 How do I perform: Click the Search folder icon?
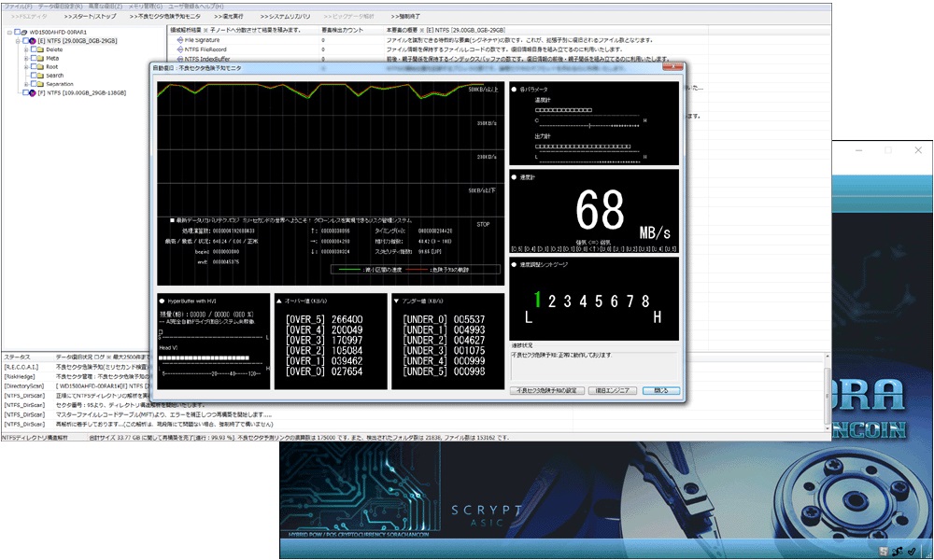pos(40,76)
